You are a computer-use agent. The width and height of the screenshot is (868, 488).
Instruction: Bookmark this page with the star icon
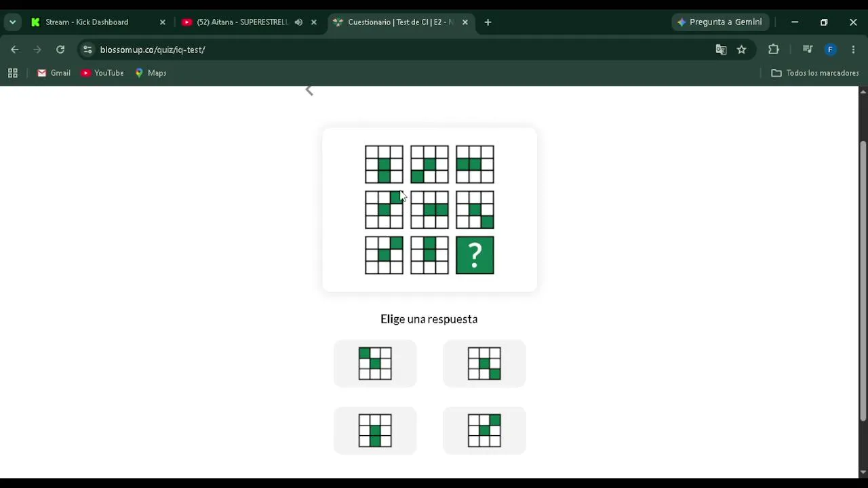[x=742, y=49]
